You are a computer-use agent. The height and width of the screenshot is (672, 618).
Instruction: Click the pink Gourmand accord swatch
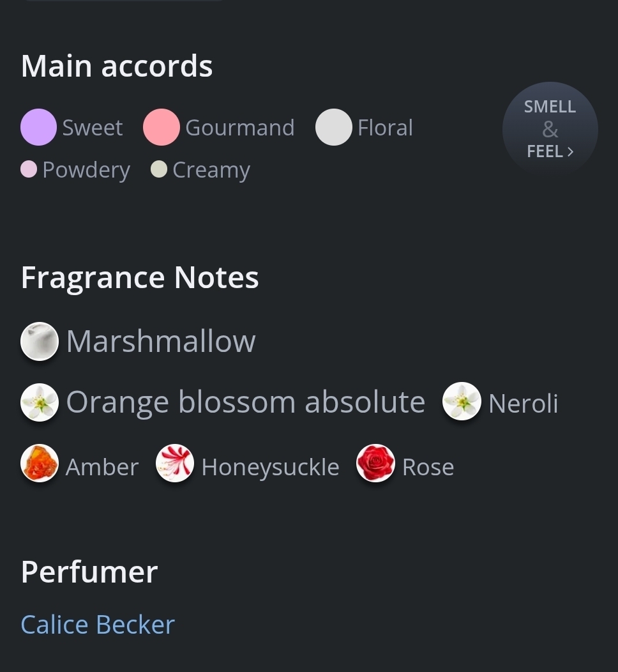click(x=162, y=127)
